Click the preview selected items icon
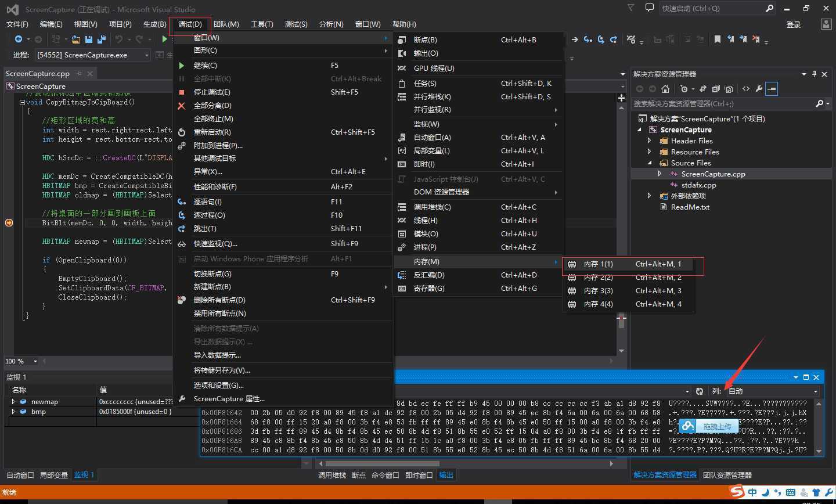Image resolution: width=836 pixels, height=504 pixels. [x=772, y=89]
